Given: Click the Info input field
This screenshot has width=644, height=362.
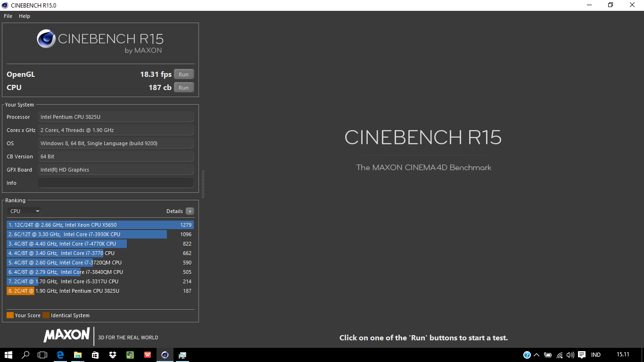Looking at the screenshot, I should (x=116, y=183).
